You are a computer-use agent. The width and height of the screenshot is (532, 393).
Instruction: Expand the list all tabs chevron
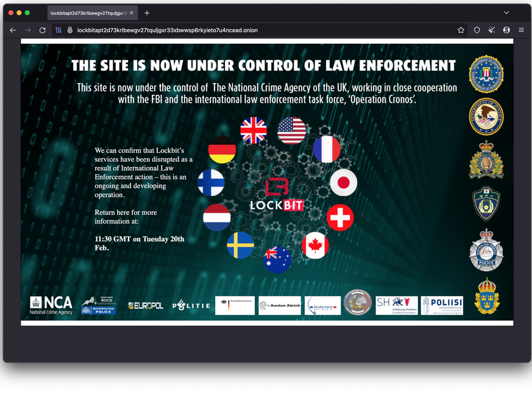[506, 13]
